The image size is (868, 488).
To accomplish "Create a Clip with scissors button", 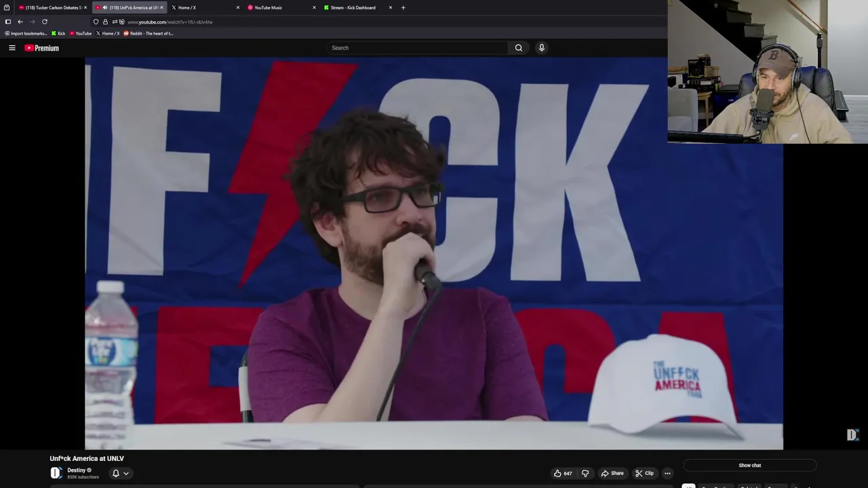I will tap(644, 473).
